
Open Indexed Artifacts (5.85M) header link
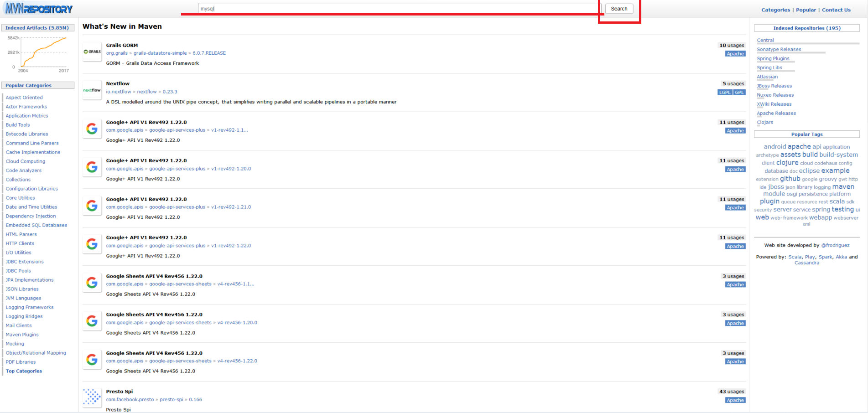(37, 28)
